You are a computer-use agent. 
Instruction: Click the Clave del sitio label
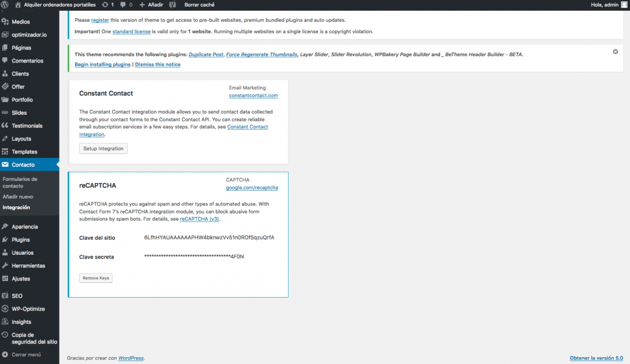[97, 238]
